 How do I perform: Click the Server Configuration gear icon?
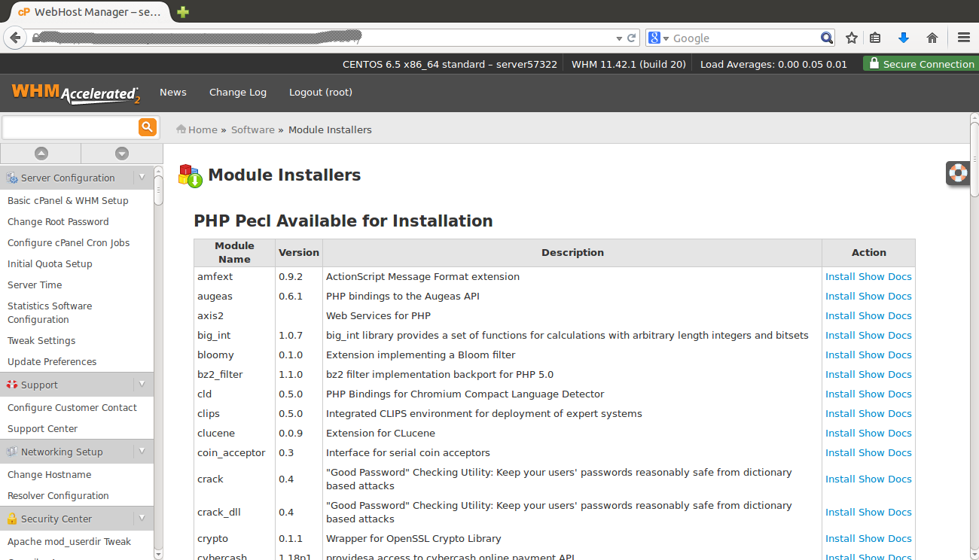(x=12, y=178)
